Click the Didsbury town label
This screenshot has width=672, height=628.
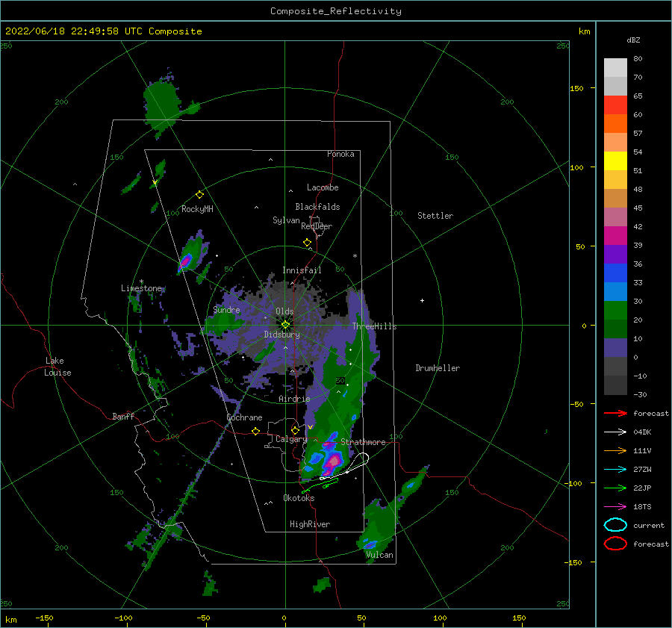pos(281,335)
